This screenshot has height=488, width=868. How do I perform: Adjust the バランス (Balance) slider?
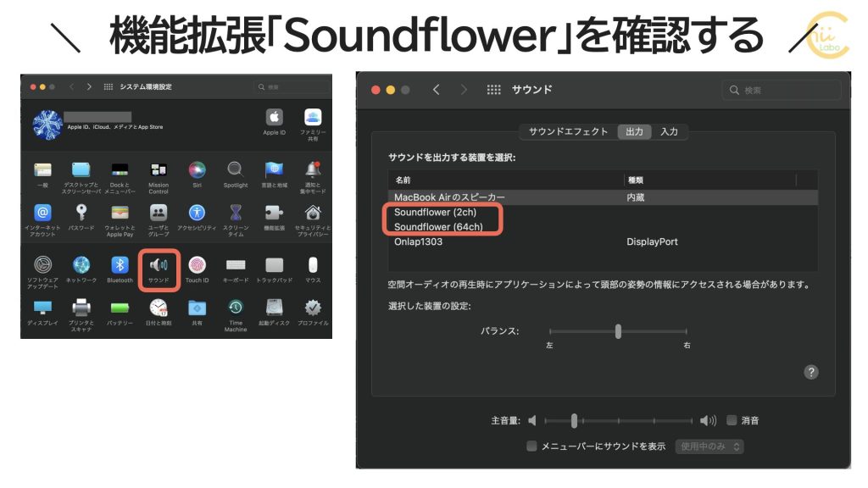(x=618, y=331)
